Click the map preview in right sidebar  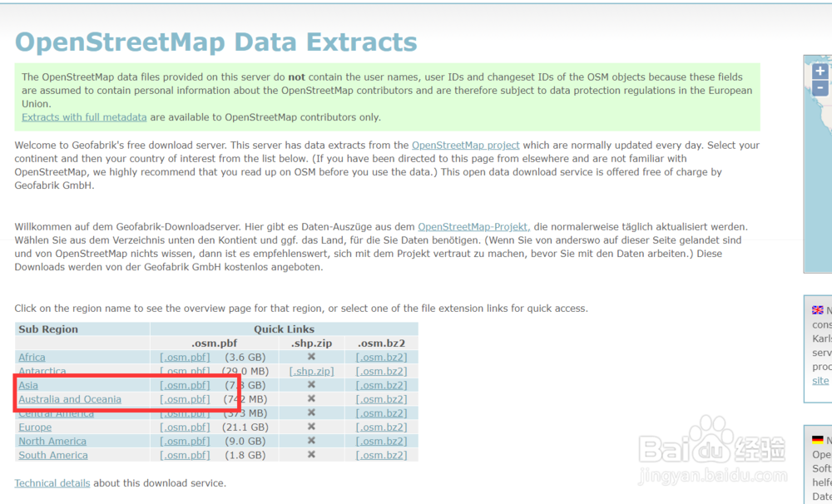818,165
